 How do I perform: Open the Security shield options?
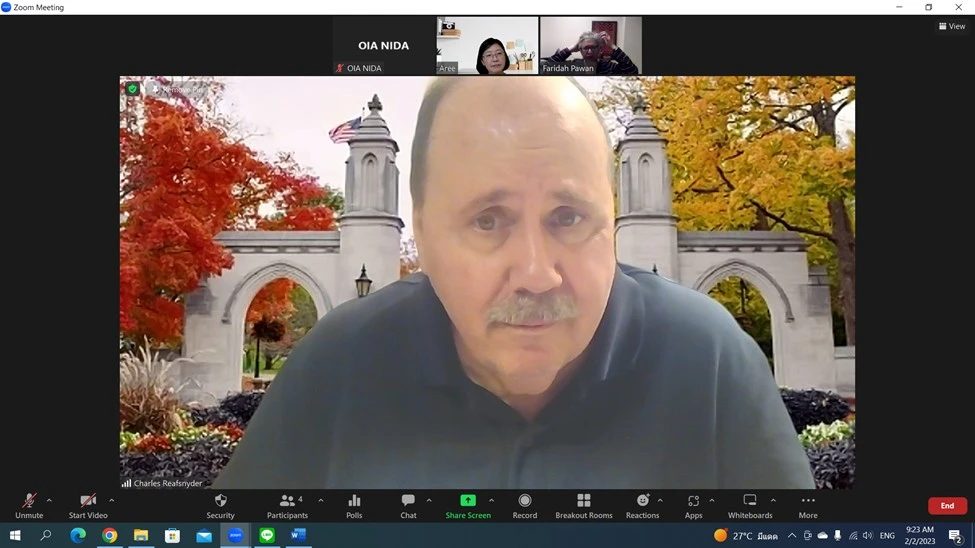pos(220,505)
